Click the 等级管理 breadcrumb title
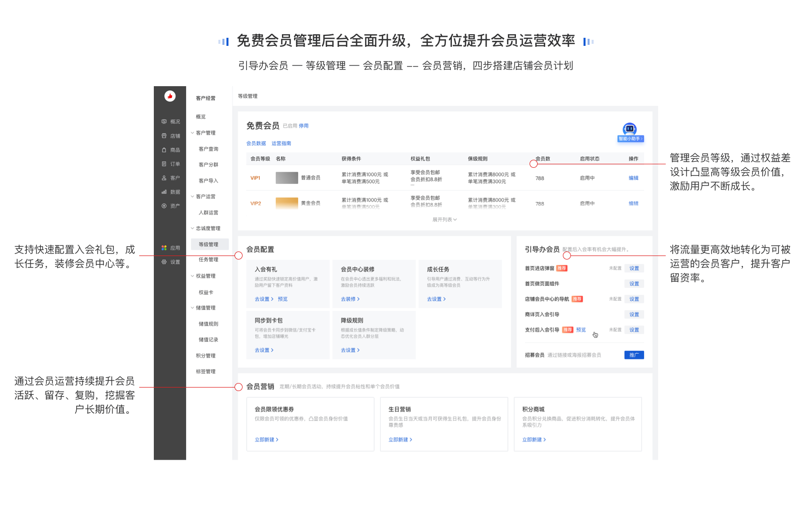Viewport: 812px width, 511px height. (248, 96)
